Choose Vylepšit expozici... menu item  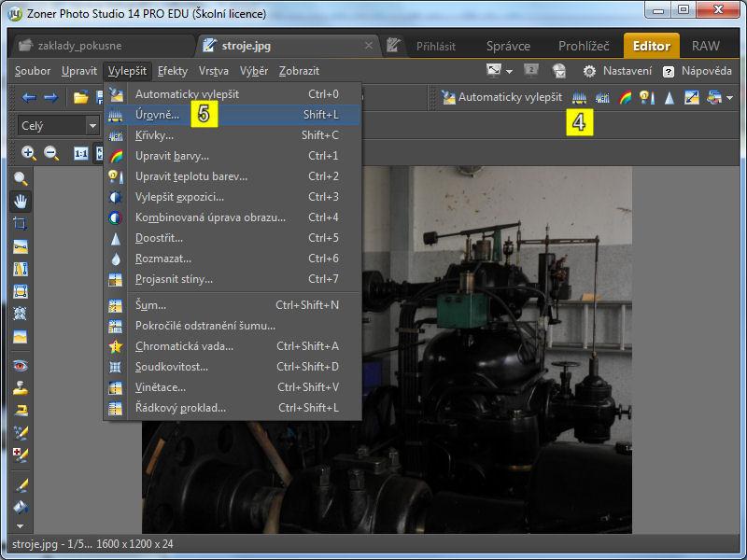232,197
